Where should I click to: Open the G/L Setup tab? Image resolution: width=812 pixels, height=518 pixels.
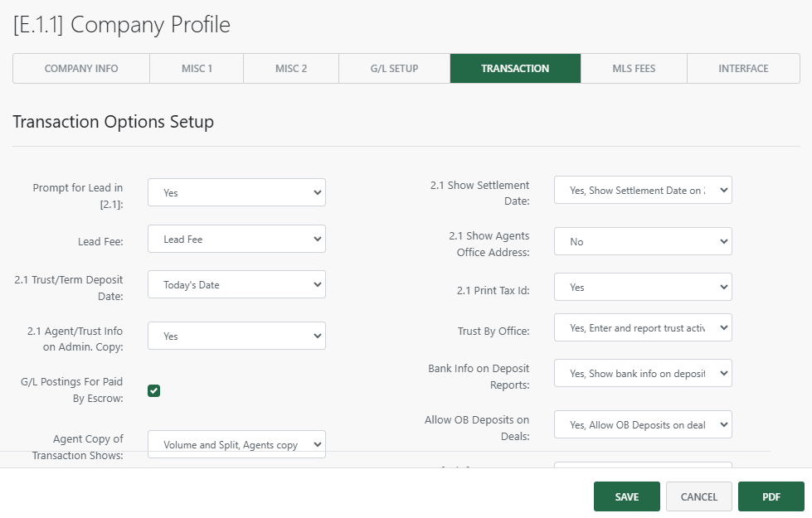(x=393, y=68)
